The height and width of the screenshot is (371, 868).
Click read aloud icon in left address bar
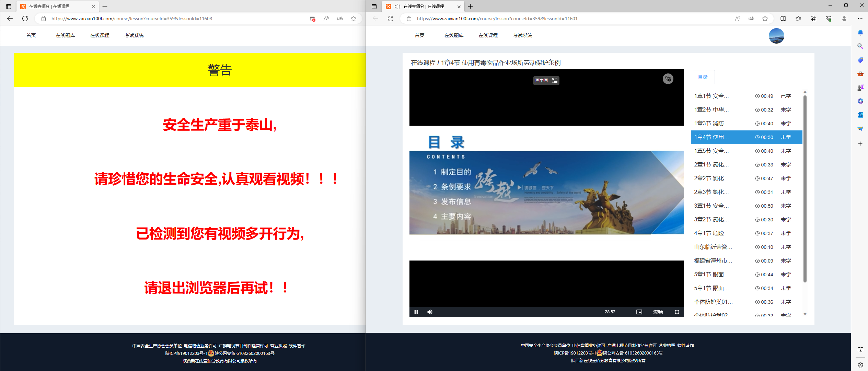[x=326, y=19]
